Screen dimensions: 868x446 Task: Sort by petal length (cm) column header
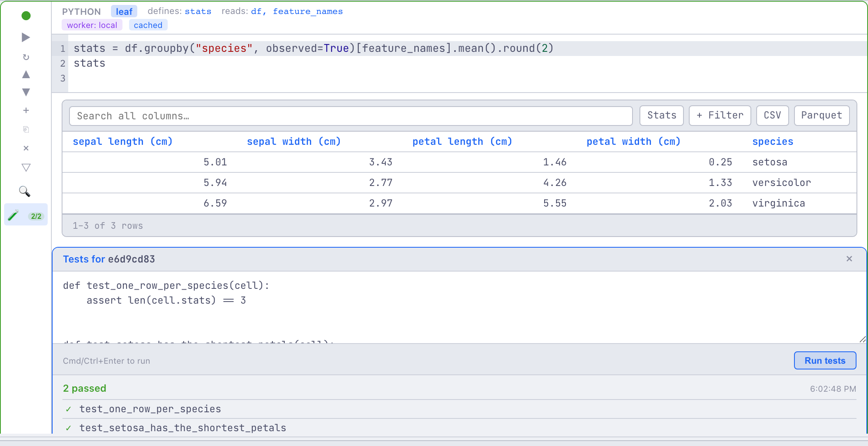pos(462,142)
